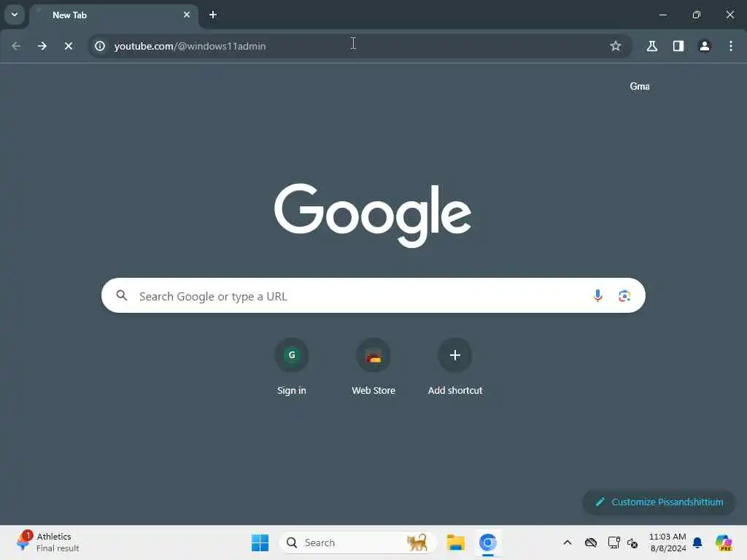Stop loading the page
Image resolution: width=747 pixels, height=560 pixels.
[x=69, y=46]
